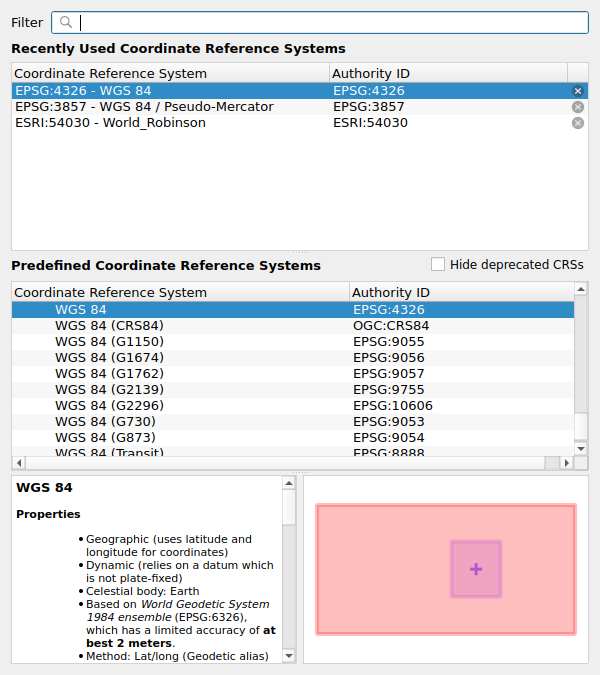
Task: Select WGS 84 (G1150) row
Action: (x=293, y=342)
